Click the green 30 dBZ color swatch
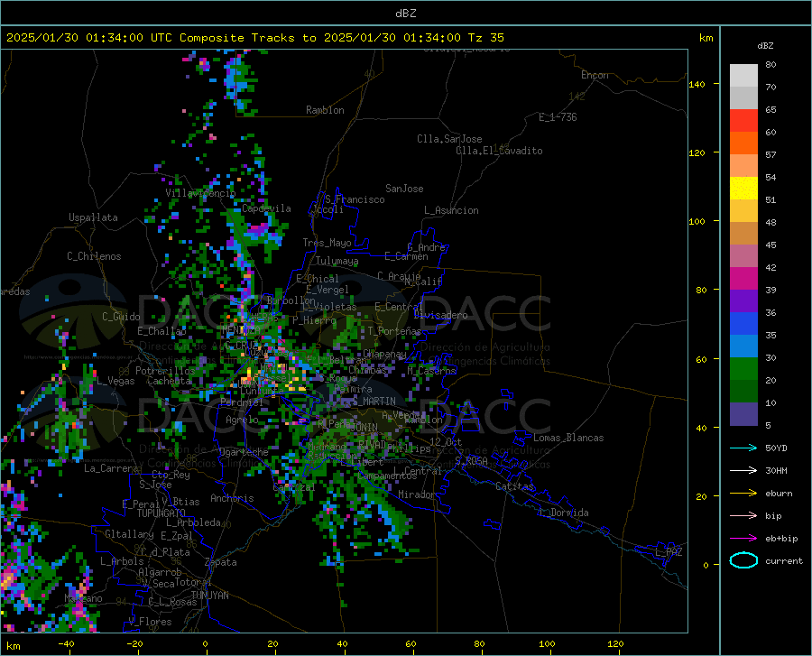The image size is (812, 656). click(743, 369)
